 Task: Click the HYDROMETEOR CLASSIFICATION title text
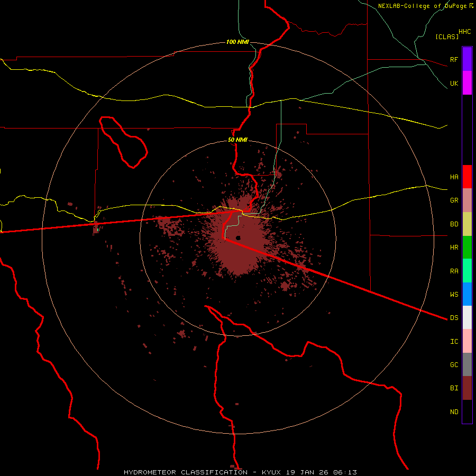click(x=186, y=472)
